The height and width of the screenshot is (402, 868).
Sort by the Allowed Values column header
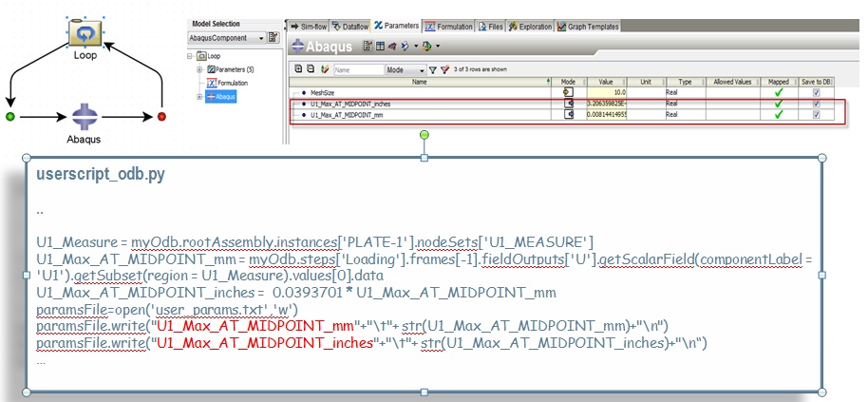pyautogui.click(x=732, y=82)
